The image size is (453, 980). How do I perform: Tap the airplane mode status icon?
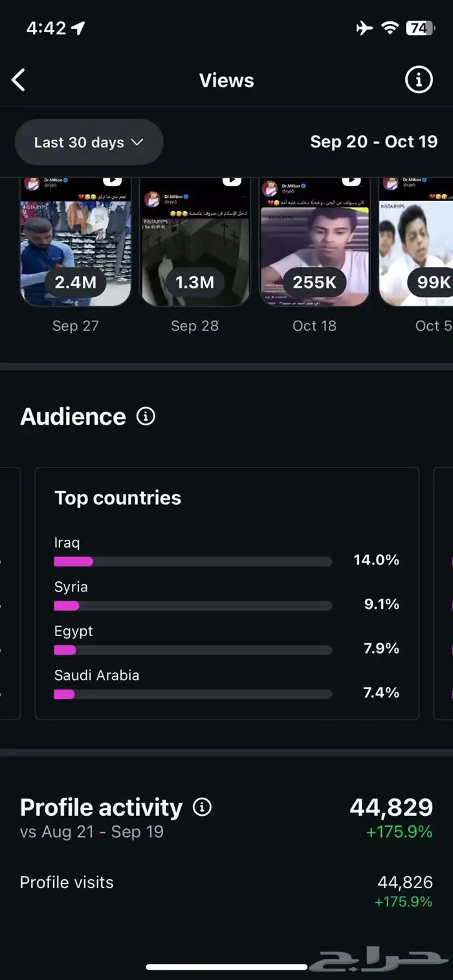[364, 28]
